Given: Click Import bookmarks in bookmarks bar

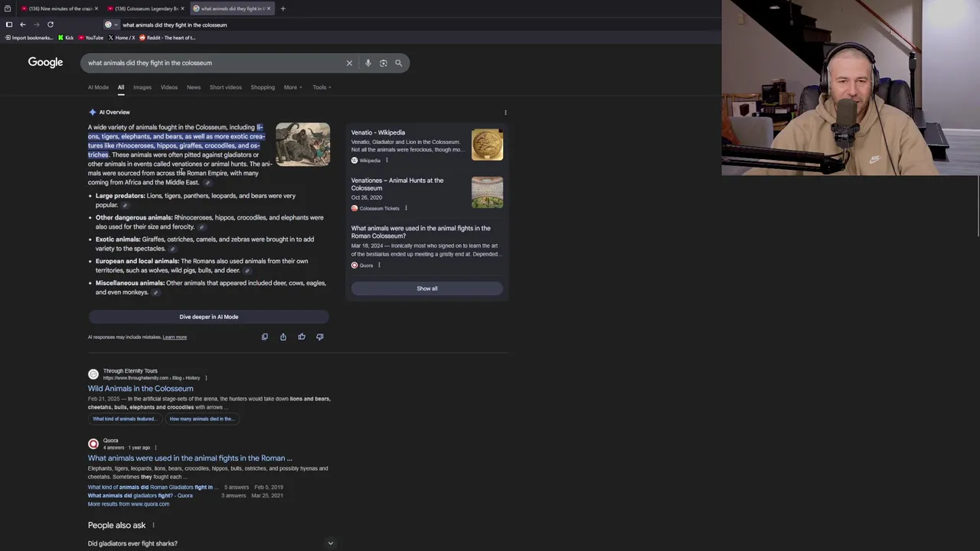Looking at the screenshot, I should (x=29, y=37).
